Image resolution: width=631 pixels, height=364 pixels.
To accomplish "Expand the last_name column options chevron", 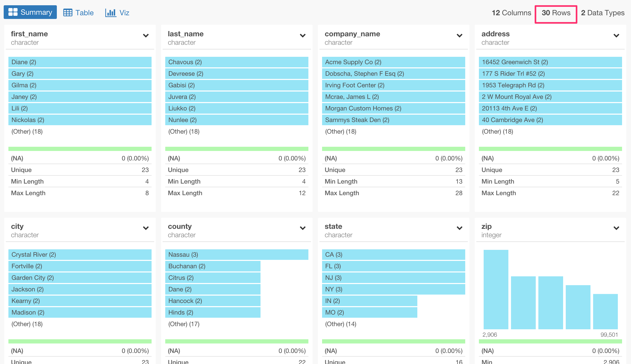I will tap(302, 36).
